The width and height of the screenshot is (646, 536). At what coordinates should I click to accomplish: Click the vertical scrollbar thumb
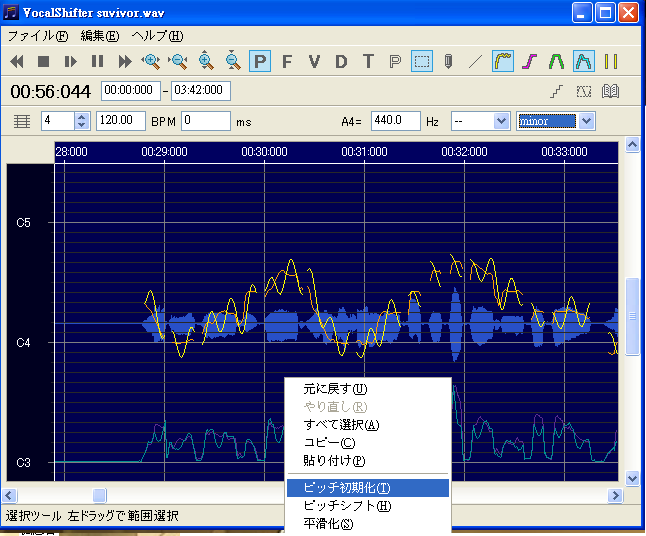click(x=632, y=316)
